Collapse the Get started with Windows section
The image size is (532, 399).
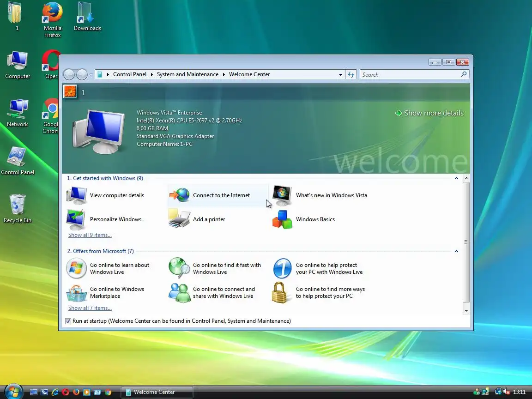coord(456,178)
